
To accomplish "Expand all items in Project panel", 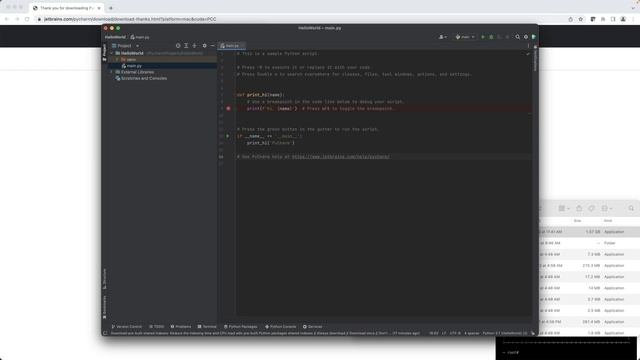I will pos(186,46).
